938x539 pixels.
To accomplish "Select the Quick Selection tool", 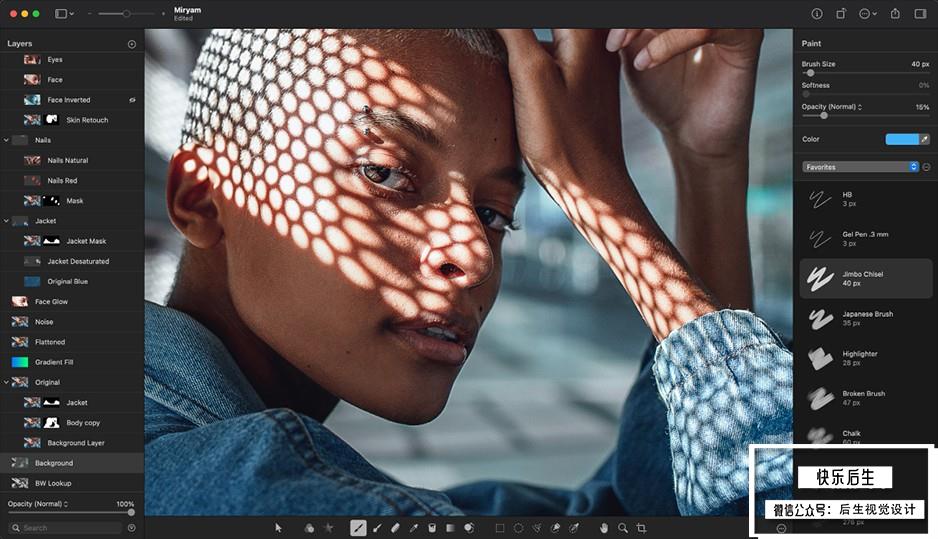I will (555, 528).
